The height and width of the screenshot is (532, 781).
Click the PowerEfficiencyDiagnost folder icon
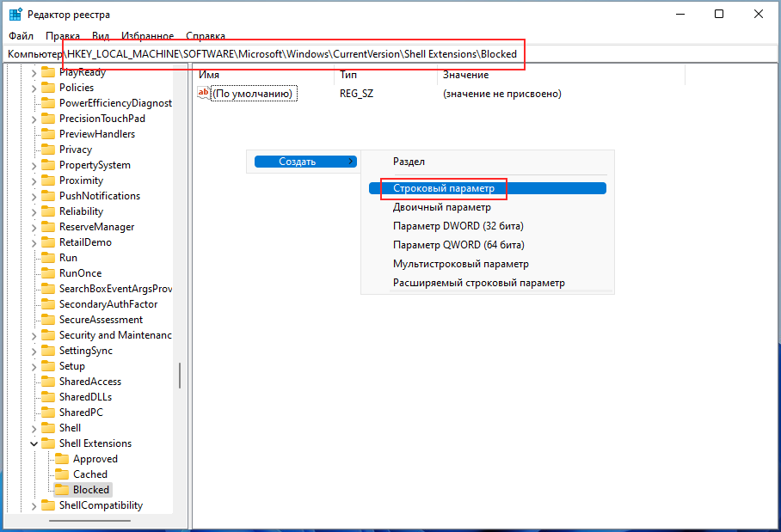click(x=48, y=103)
